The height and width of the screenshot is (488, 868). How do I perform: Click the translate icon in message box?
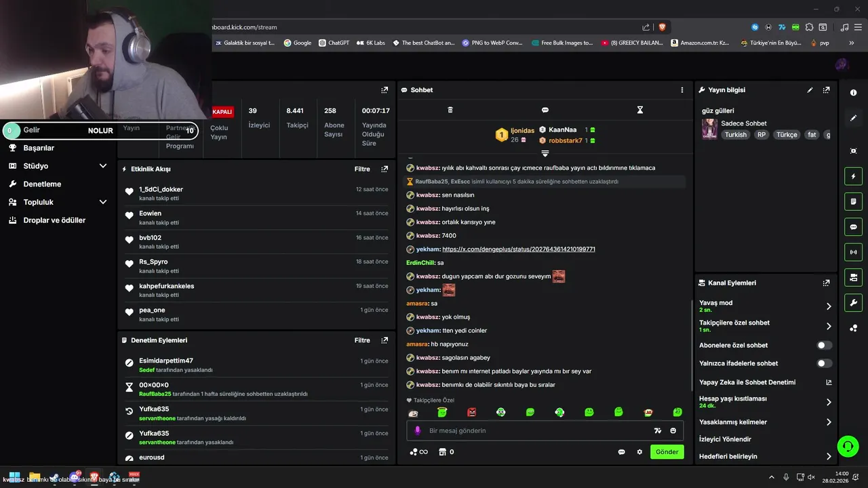[x=657, y=430]
